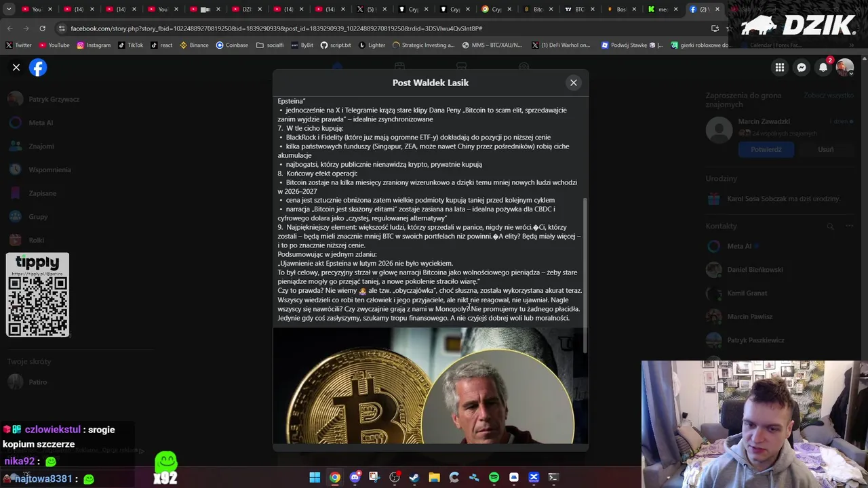Close the story viewer with the X at top left
This screenshot has height=488, width=868.
click(x=16, y=68)
